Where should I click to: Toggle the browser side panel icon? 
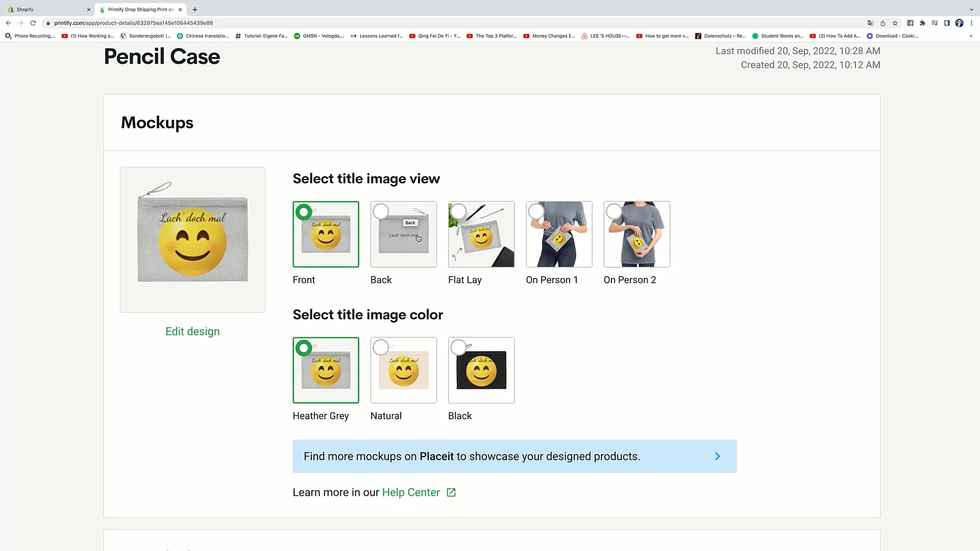pos(947,23)
